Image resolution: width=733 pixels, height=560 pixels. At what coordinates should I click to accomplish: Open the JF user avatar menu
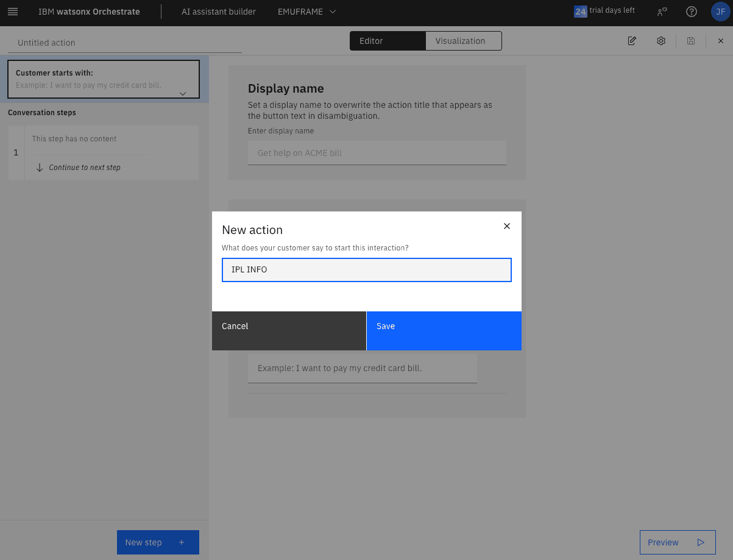(x=720, y=12)
